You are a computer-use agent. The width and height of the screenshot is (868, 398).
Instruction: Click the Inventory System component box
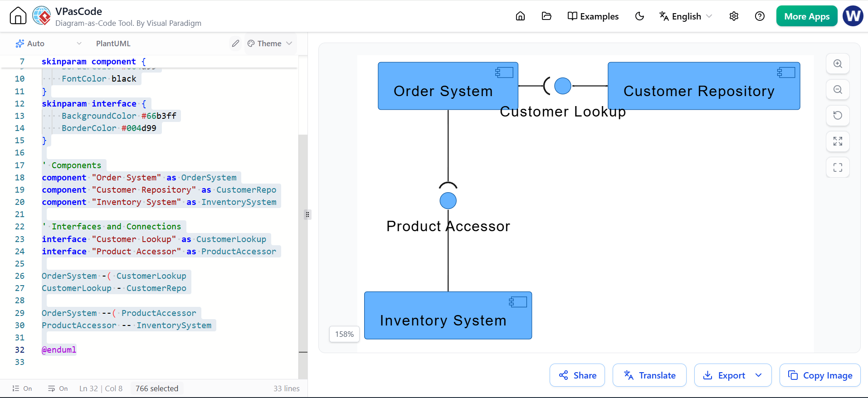point(448,315)
